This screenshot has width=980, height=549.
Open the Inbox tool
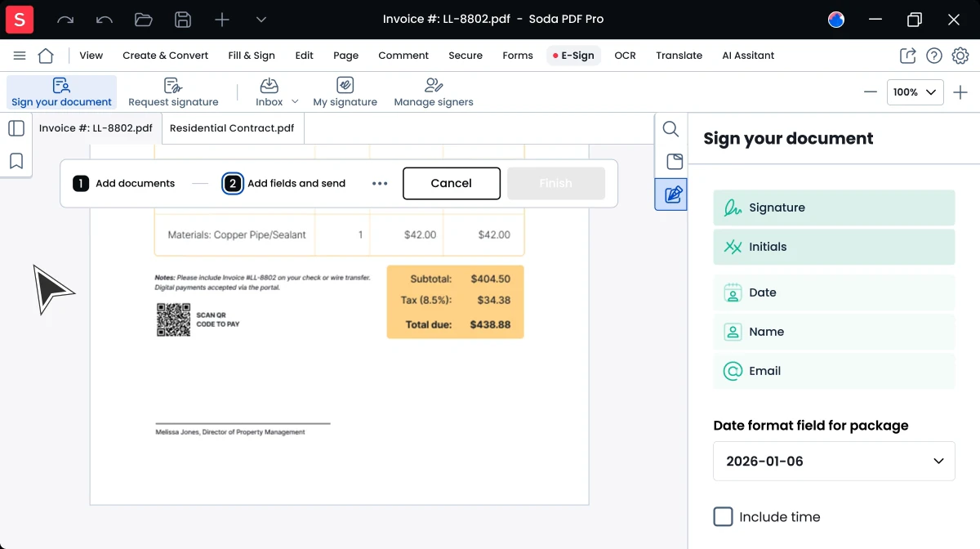click(x=269, y=92)
